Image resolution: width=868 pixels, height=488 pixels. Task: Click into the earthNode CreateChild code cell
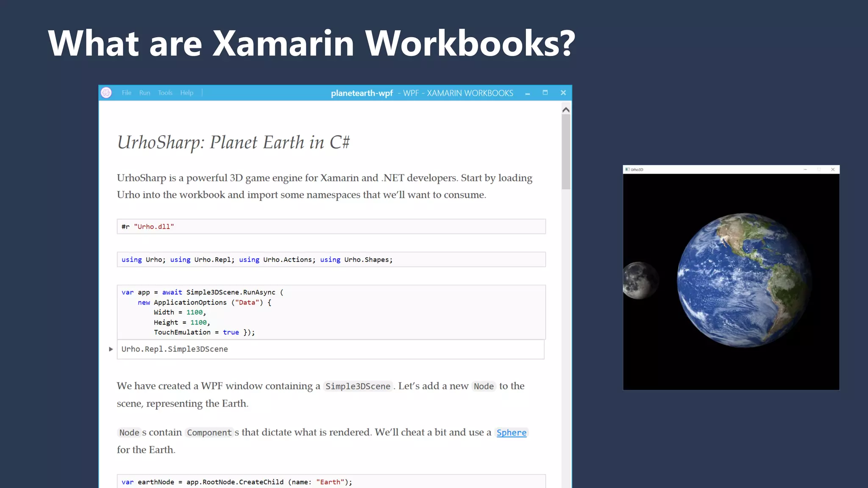pos(331,481)
